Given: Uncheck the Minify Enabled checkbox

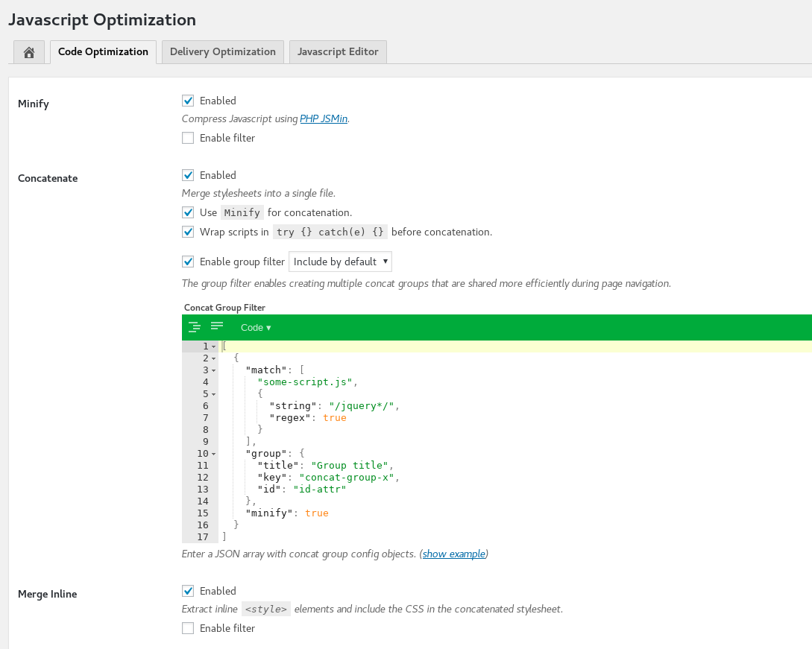Looking at the screenshot, I should [x=188, y=101].
